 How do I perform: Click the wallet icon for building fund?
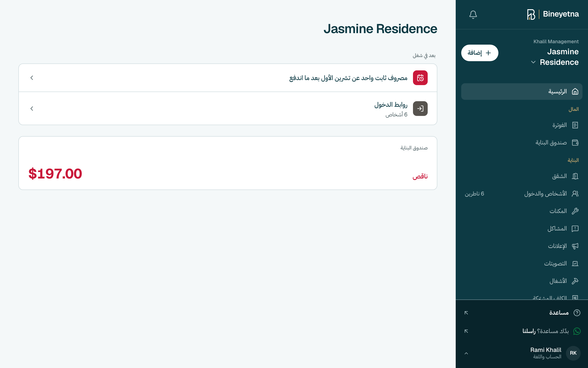tap(575, 143)
